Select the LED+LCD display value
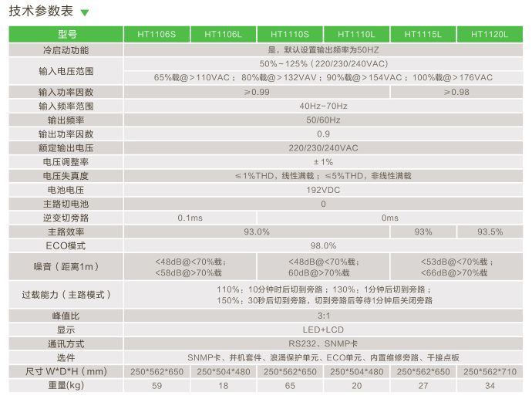Screen dimensions: 532x399 coord(323,330)
